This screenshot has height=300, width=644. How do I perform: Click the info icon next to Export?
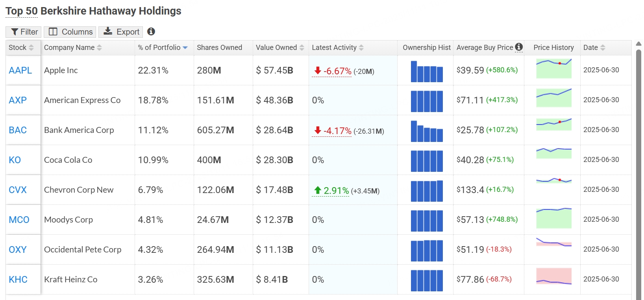[151, 31]
